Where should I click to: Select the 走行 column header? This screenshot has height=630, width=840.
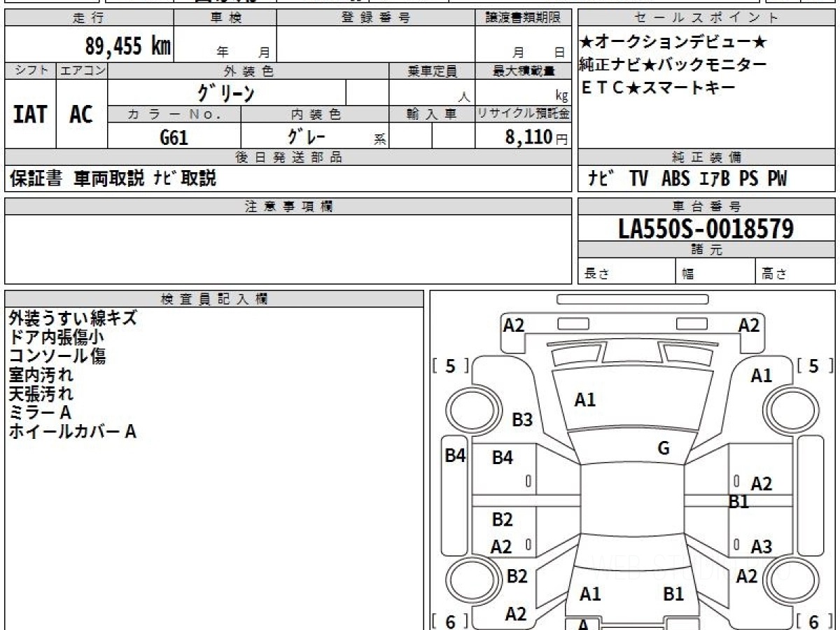point(89,18)
